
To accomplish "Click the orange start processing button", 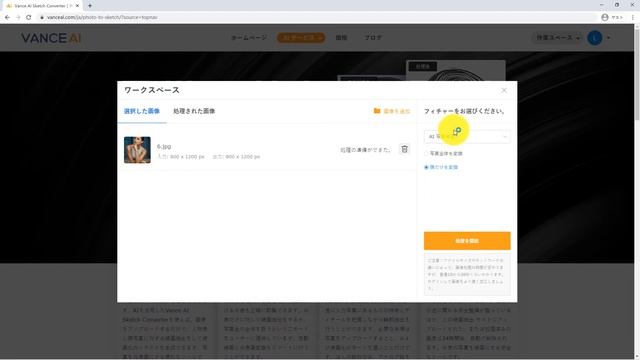I will (467, 241).
